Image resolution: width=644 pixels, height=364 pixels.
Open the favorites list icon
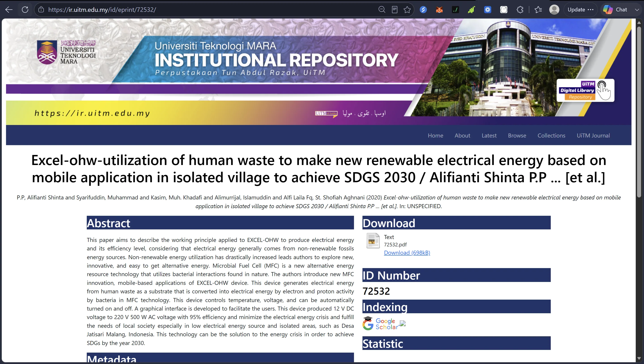[x=538, y=10]
